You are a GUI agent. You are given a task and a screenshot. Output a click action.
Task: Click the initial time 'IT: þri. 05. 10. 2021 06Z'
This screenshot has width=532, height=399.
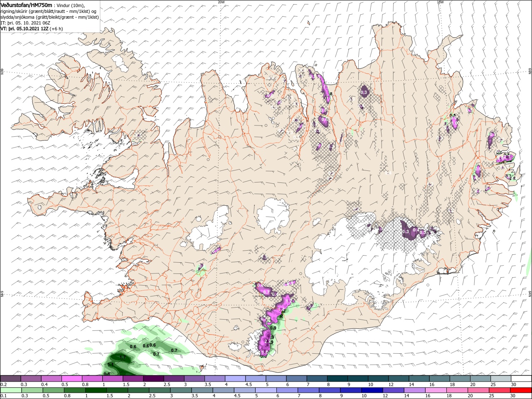tap(25, 23)
